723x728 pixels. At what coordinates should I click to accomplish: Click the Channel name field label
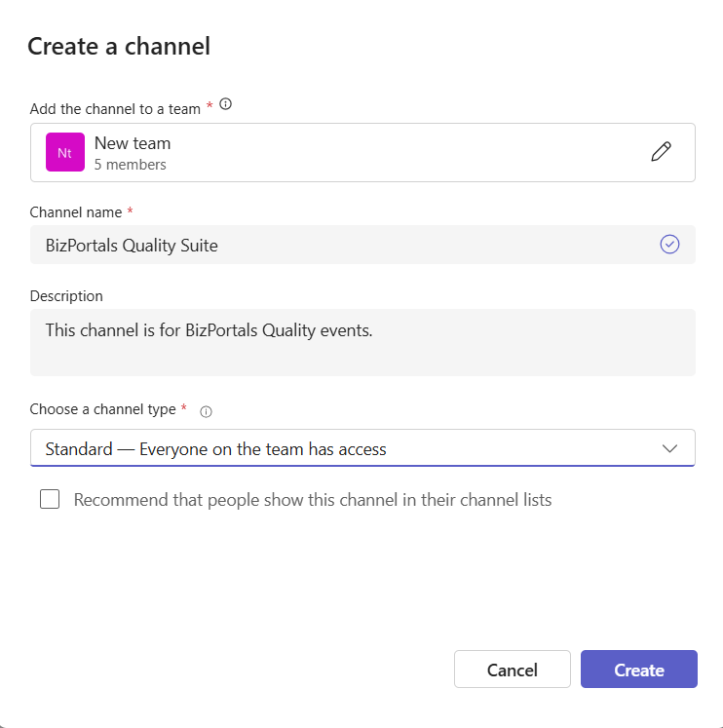point(76,212)
